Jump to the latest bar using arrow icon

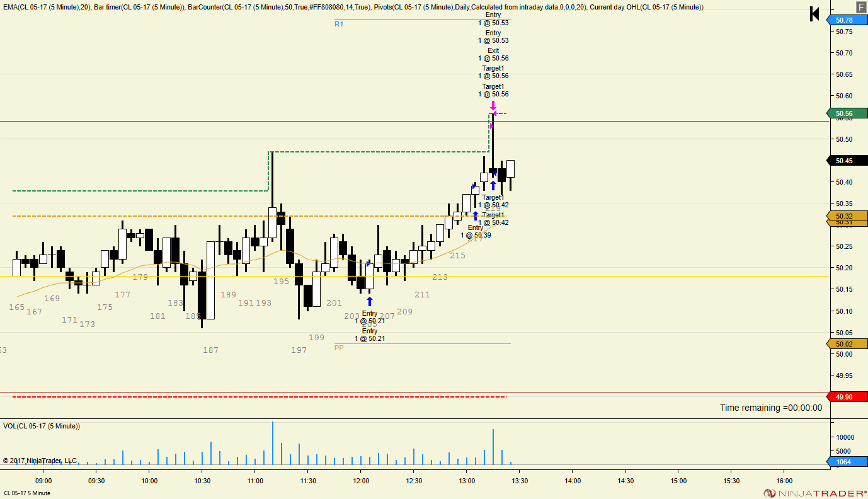click(814, 14)
